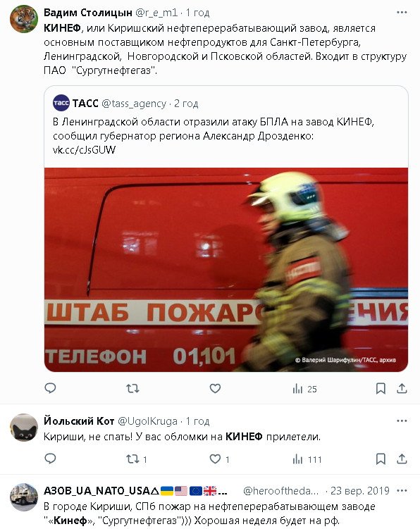
Task: Open the vk.cc/cJsGUW link
Action: [84, 150]
